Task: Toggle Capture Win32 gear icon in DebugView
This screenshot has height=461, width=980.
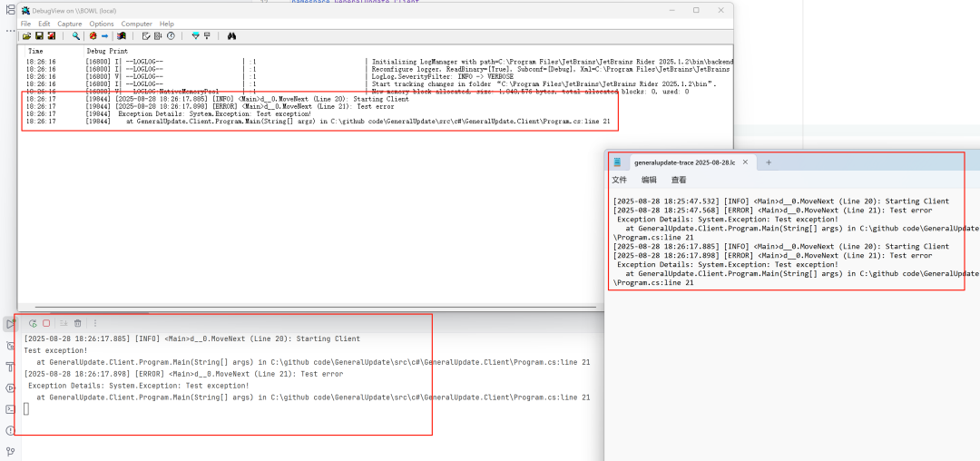Action: point(93,36)
